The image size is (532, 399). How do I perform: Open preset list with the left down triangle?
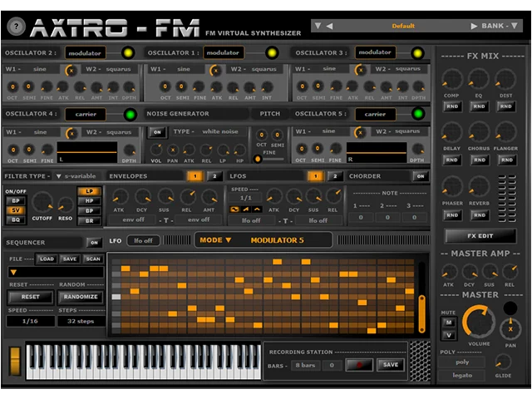pos(318,26)
